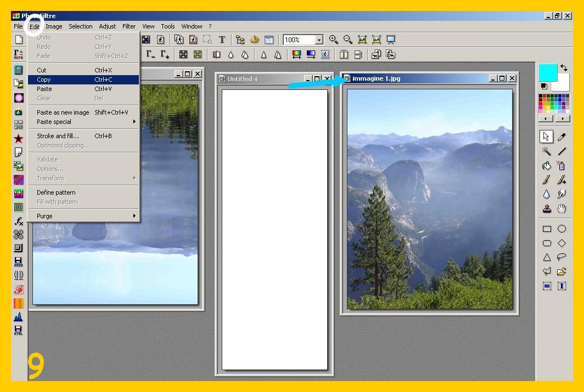Viewport: 584px width, 392px height.
Task: Click the cyan foreground color swatch
Action: pos(547,72)
